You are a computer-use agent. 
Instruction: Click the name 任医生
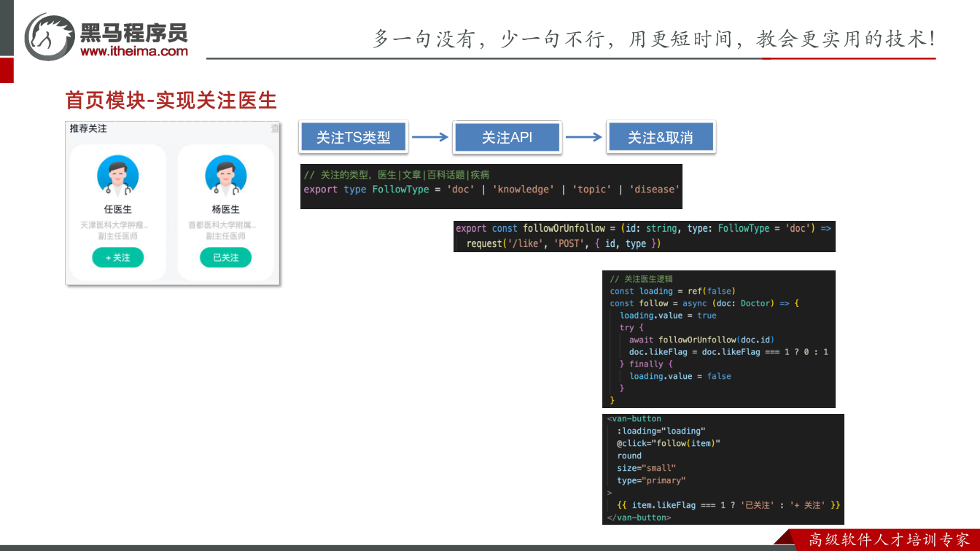[x=118, y=209]
